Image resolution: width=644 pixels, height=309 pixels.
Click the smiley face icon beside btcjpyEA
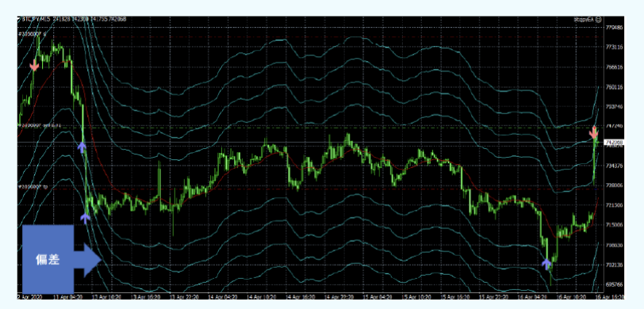599,19
